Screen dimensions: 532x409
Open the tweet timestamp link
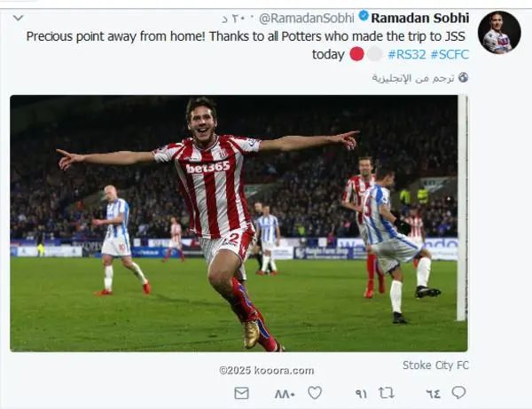238,19
